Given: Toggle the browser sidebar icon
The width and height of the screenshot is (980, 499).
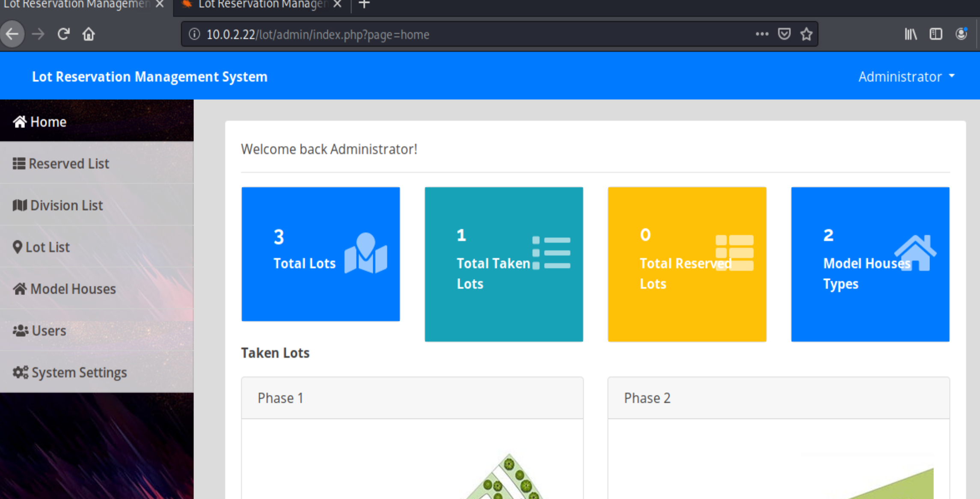Looking at the screenshot, I should click(x=936, y=34).
